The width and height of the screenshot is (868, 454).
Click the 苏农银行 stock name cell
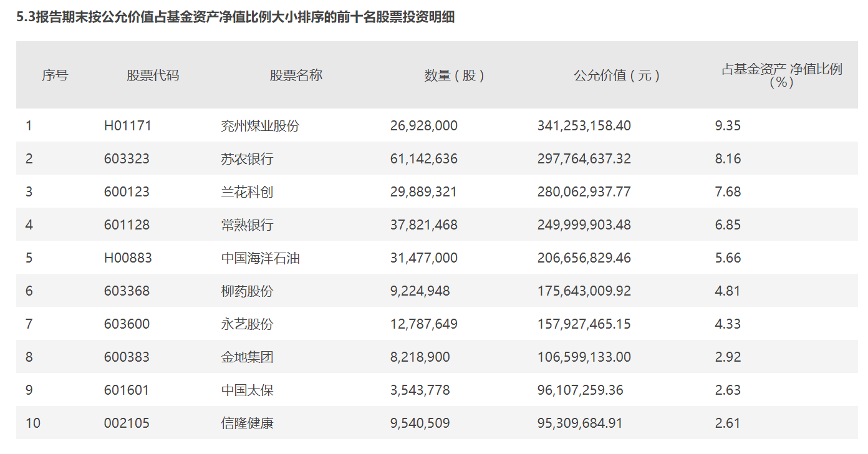tap(248, 159)
